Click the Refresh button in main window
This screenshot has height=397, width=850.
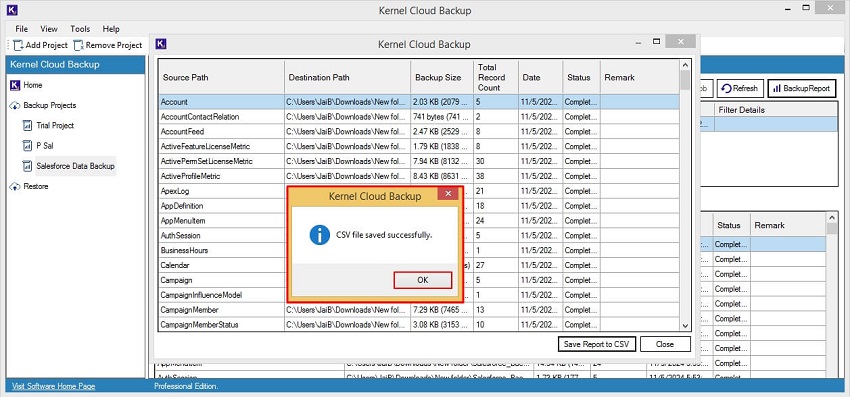tap(740, 88)
